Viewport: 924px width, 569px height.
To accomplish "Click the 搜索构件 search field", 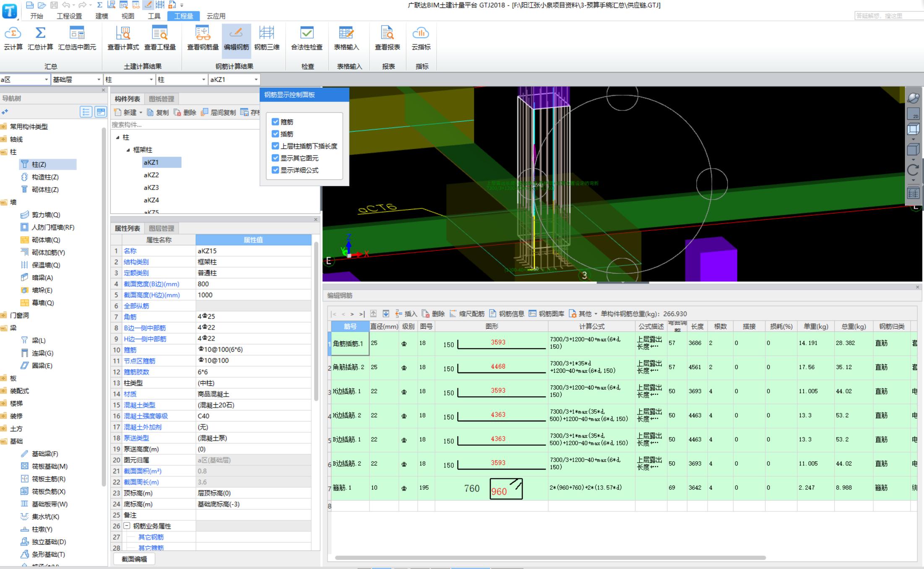I will coord(185,125).
